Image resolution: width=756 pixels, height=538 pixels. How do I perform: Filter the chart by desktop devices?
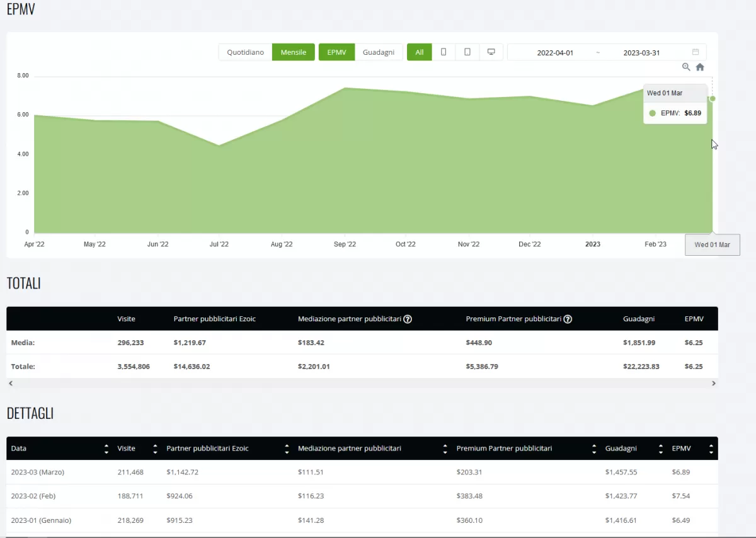tap(491, 52)
